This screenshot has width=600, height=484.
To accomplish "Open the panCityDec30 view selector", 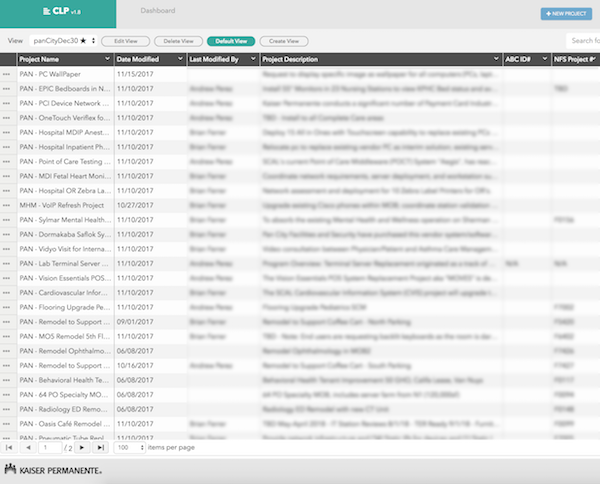I will click(x=63, y=41).
